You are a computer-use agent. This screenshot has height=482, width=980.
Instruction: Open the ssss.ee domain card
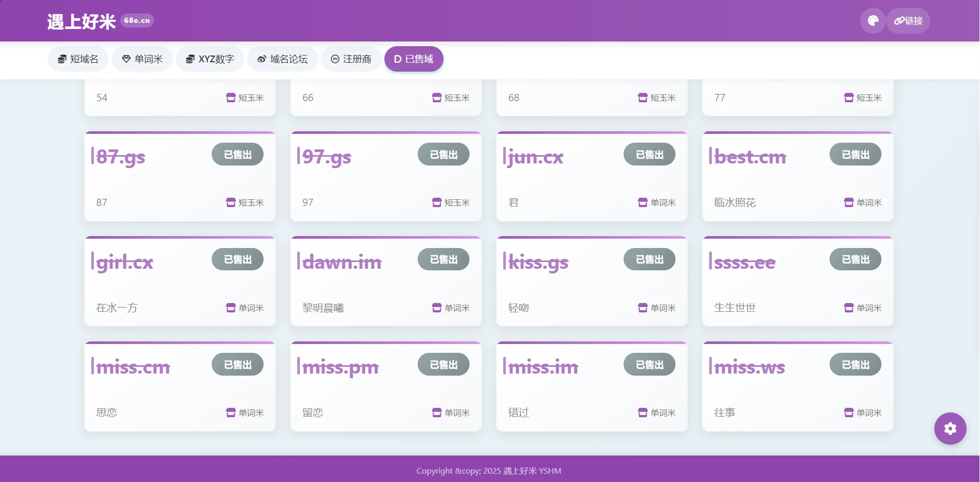(x=797, y=283)
